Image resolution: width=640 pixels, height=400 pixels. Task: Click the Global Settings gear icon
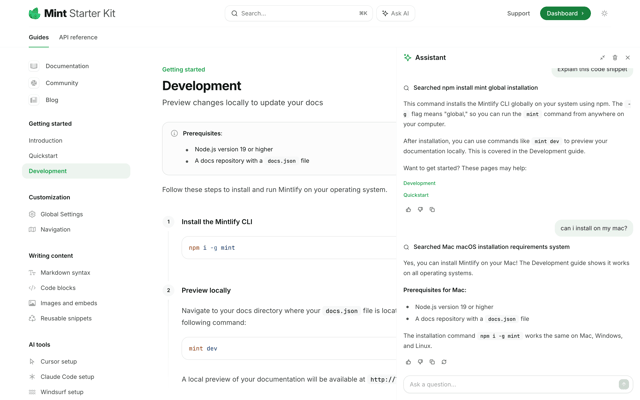[32, 214]
